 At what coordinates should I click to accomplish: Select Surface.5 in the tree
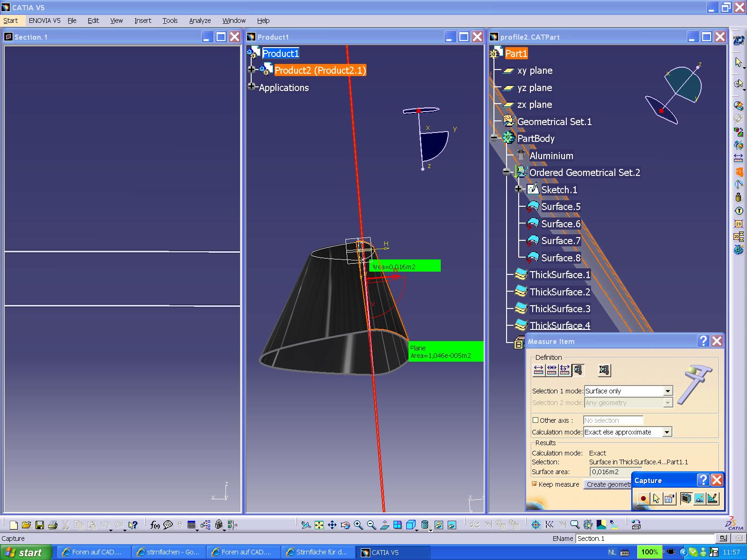561,206
